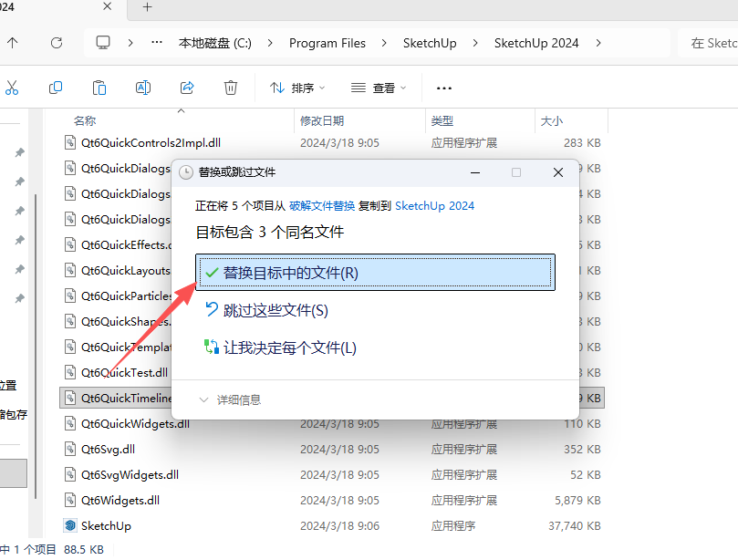This screenshot has height=560, width=738.
Task: Navigate up one folder level
Action: [x=13, y=42]
